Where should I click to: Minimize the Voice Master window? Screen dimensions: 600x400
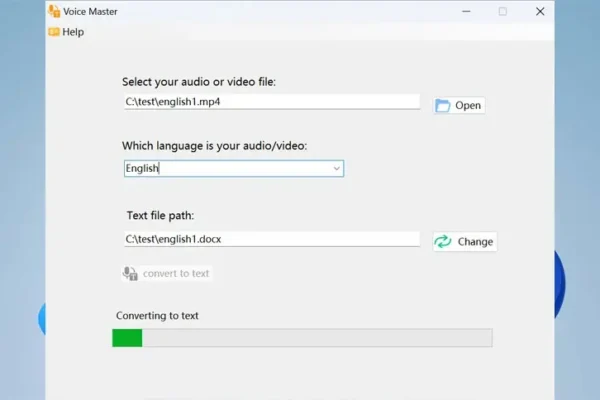466,11
